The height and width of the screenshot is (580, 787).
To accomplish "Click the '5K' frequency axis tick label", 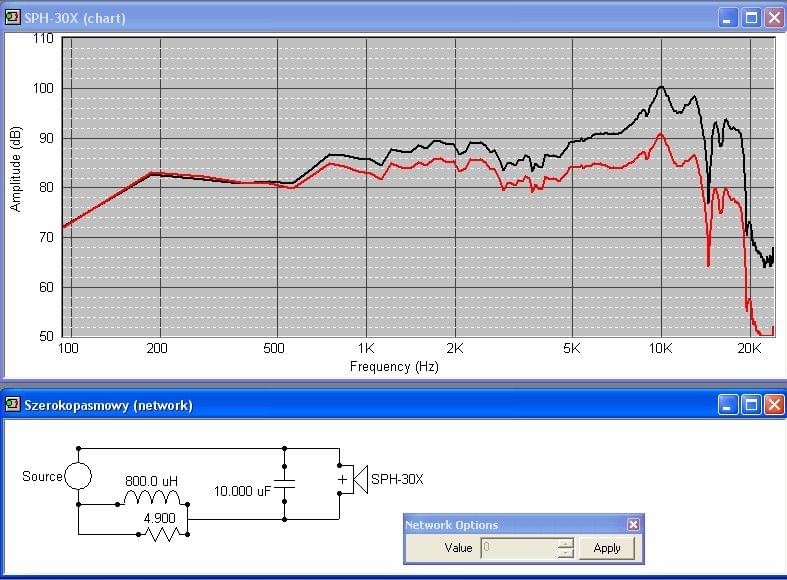I will pos(572,348).
